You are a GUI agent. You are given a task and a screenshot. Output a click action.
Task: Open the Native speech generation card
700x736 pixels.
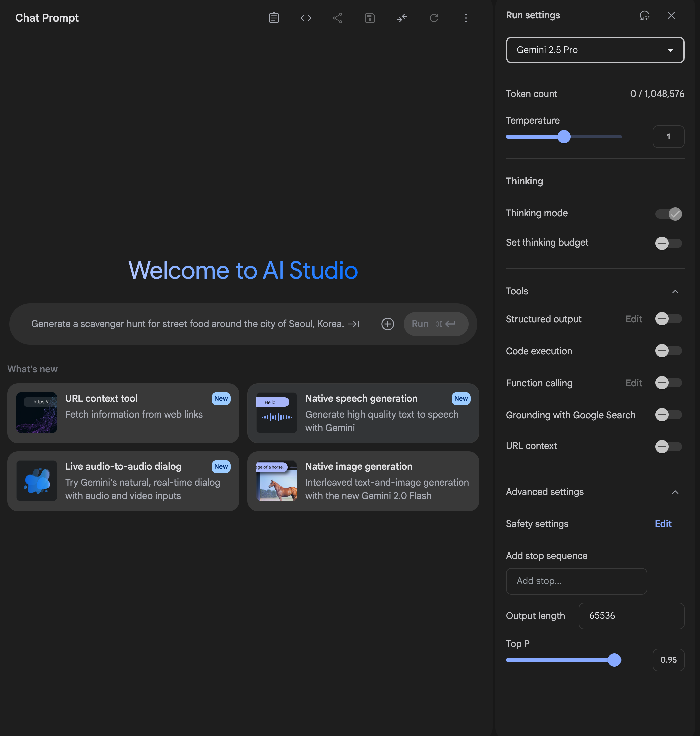pyautogui.click(x=363, y=413)
